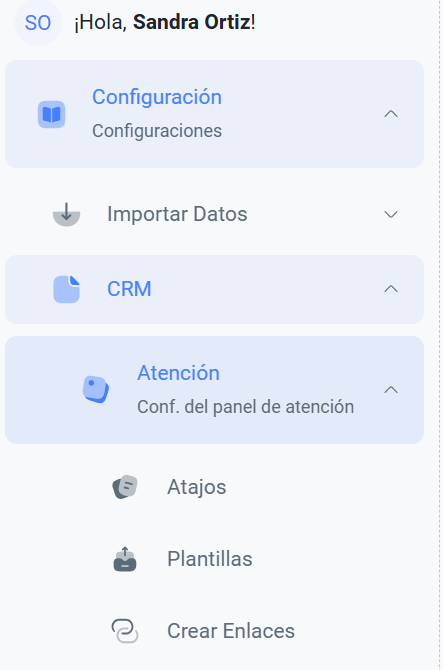This screenshot has height=670, width=443.
Task: Select the Importar Datos label
Action: [x=177, y=214]
